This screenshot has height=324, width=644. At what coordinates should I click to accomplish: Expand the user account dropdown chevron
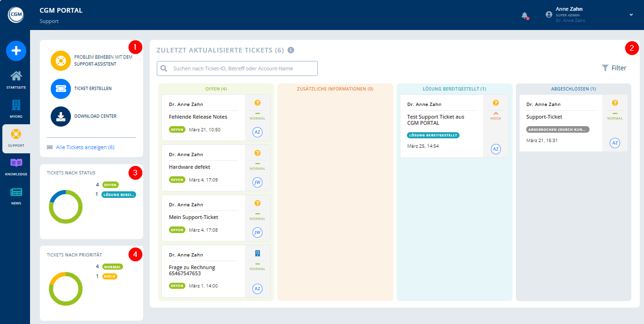(631, 15)
